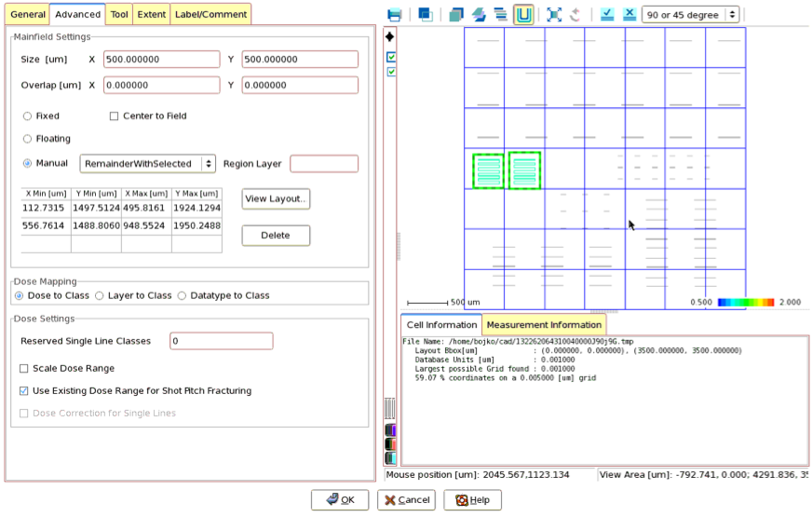Click the Help button
This screenshot has height=517, width=812.
472,500
